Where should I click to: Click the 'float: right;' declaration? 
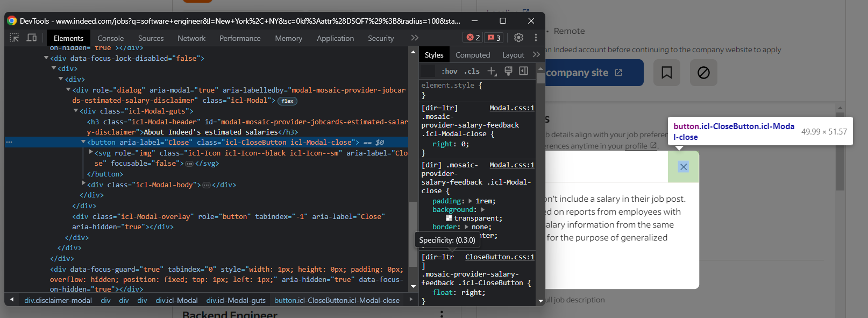tap(459, 293)
